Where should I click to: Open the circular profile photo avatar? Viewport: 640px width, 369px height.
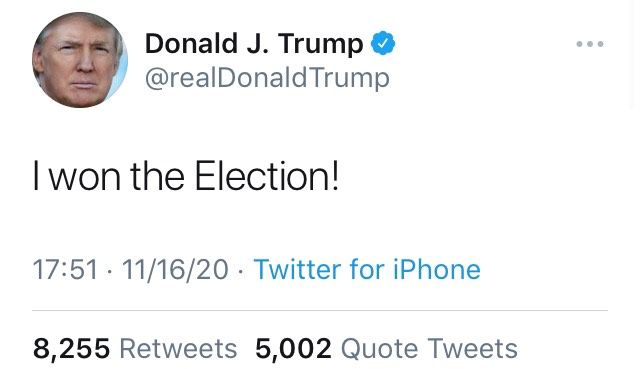(80, 60)
